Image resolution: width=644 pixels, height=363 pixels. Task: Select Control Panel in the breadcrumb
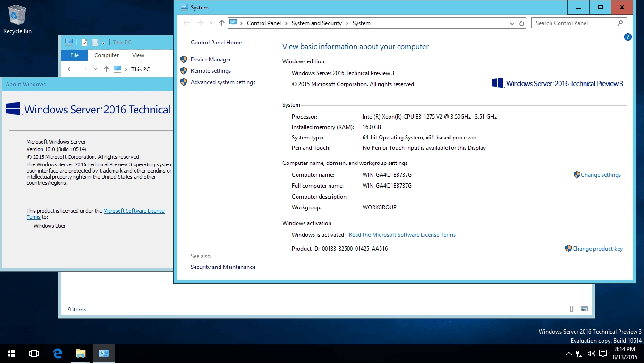(x=263, y=23)
